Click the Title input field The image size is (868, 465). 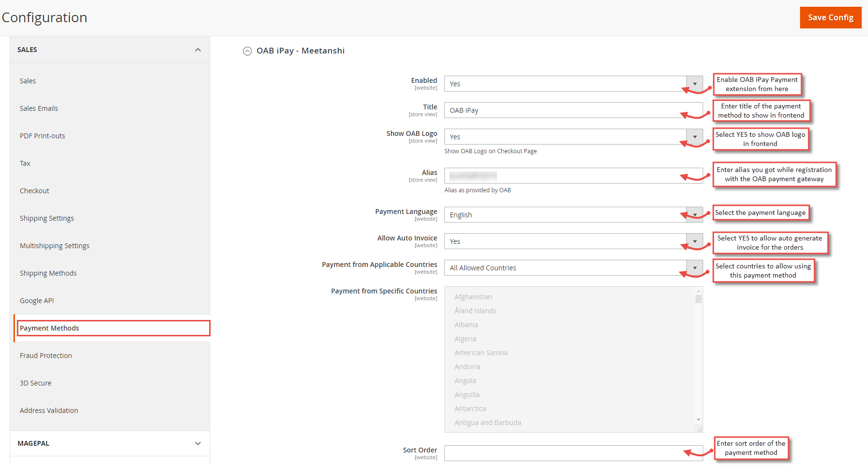tap(574, 110)
